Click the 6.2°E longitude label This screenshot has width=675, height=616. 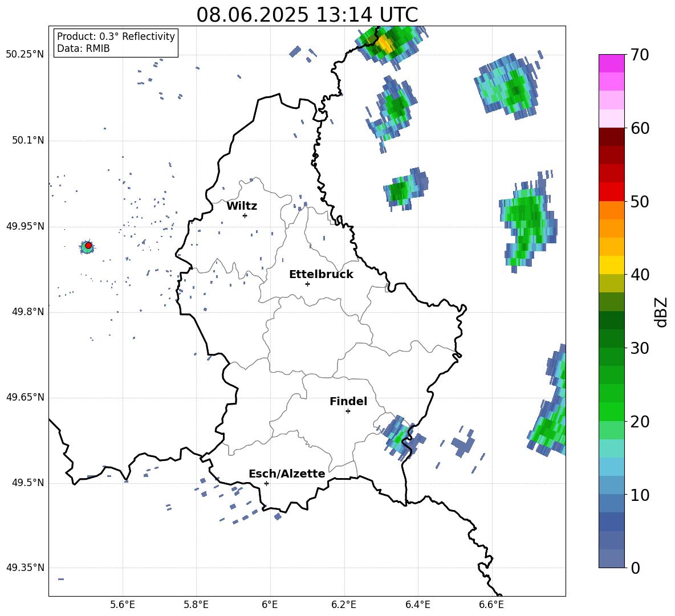(x=344, y=605)
